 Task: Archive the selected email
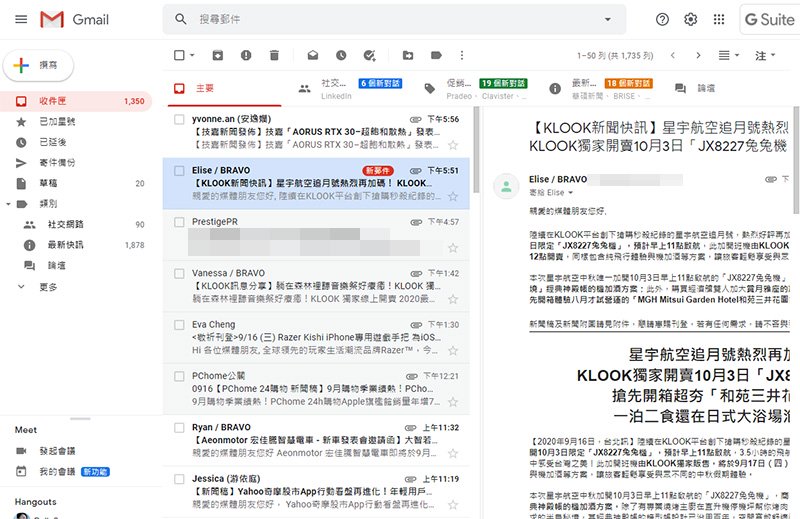pos(218,55)
